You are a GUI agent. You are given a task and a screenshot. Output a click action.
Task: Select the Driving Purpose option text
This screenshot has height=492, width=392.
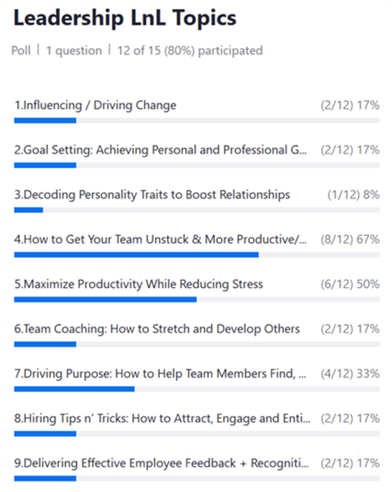pos(160,374)
